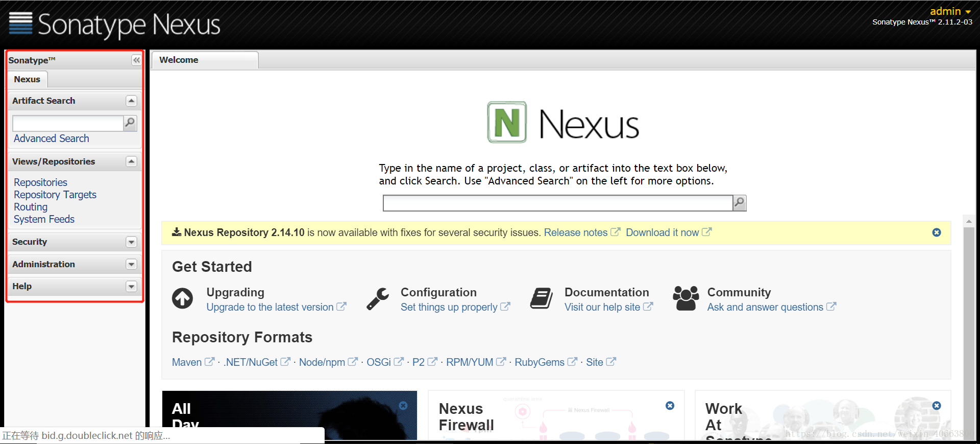Click the Configuration wrench icon
This screenshot has width=980, height=444.
(378, 298)
